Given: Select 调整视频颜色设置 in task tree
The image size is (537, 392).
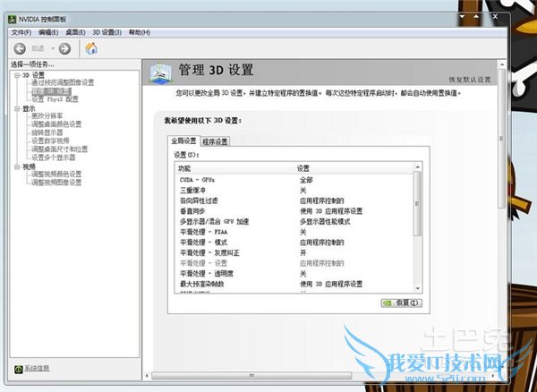Looking at the screenshot, I should (56, 175).
